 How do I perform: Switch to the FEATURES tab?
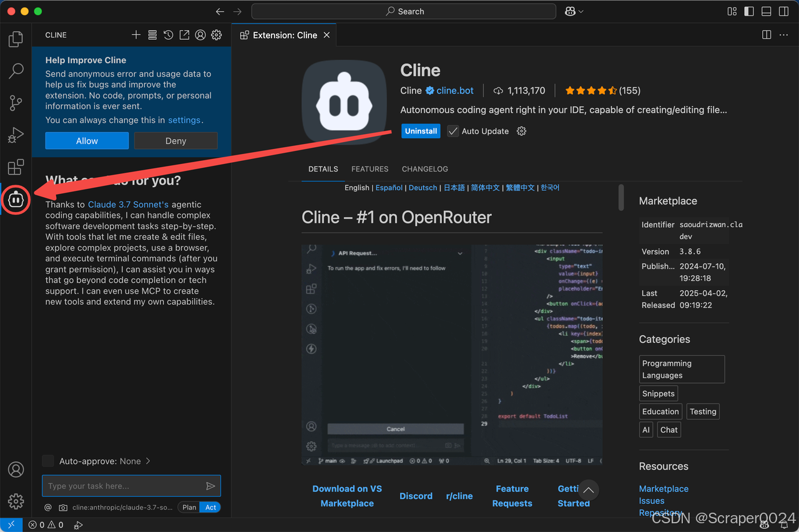tap(370, 169)
